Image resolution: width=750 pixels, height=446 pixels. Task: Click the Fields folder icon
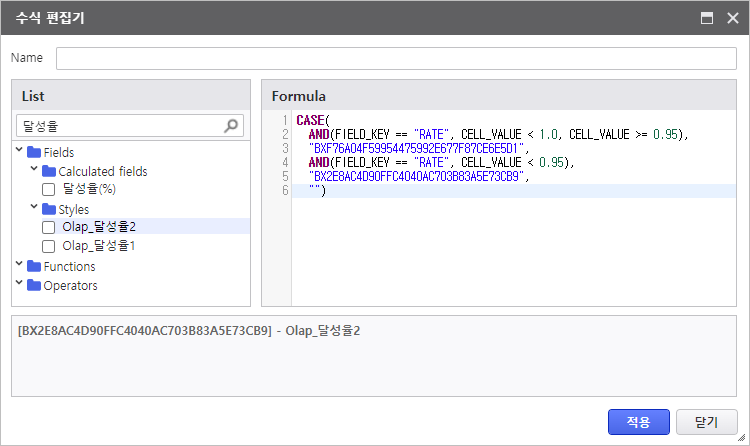[34, 152]
